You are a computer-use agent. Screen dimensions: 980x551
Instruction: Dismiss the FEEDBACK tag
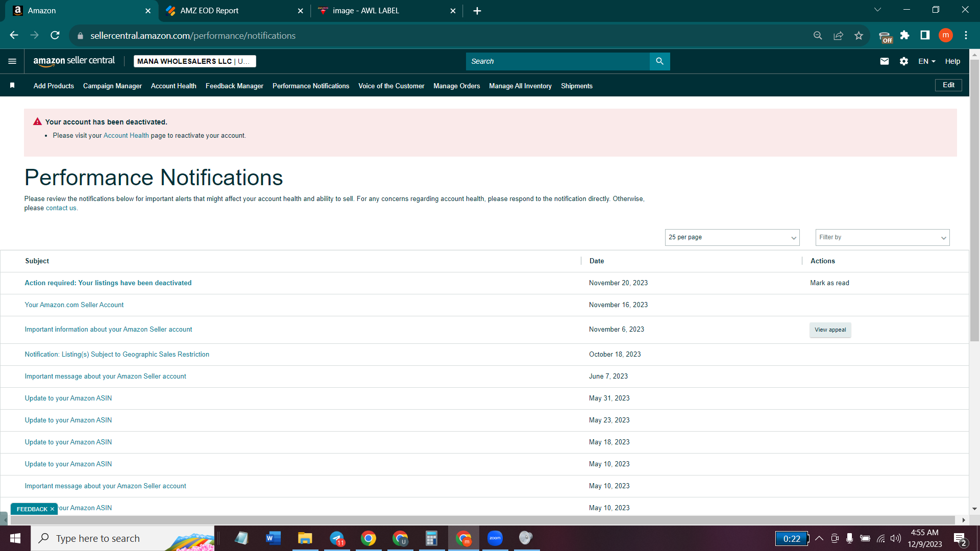[x=52, y=509]
